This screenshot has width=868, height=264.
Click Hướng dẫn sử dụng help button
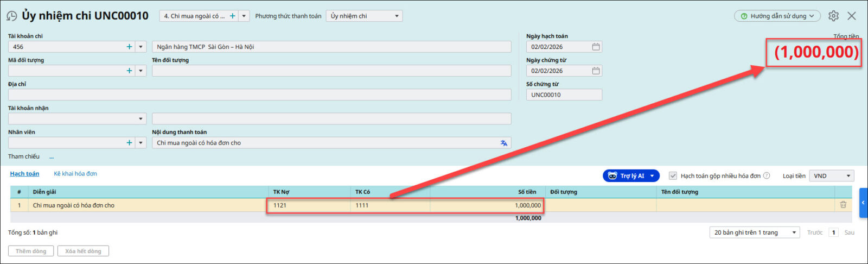click(x=777, y=16)
